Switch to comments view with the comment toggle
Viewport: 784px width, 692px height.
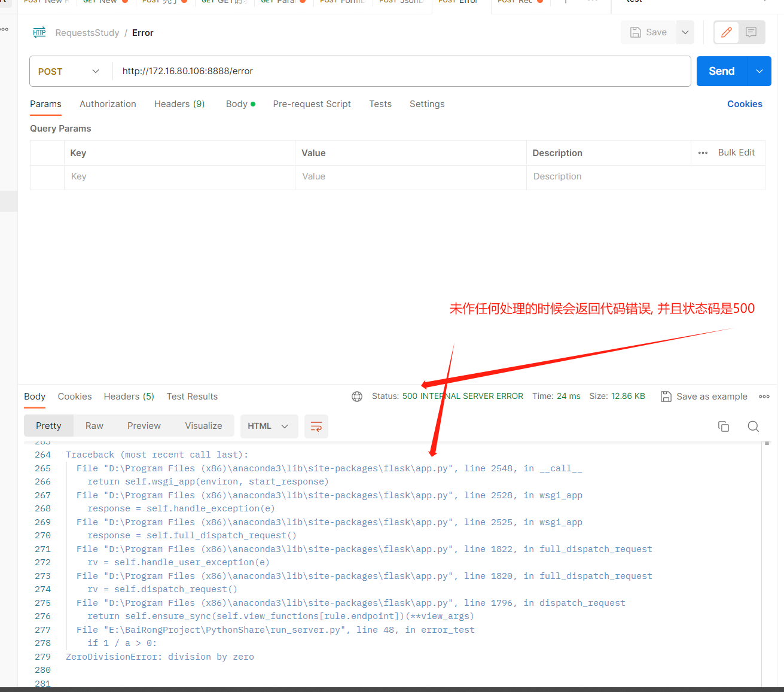(x=751, y=32)
